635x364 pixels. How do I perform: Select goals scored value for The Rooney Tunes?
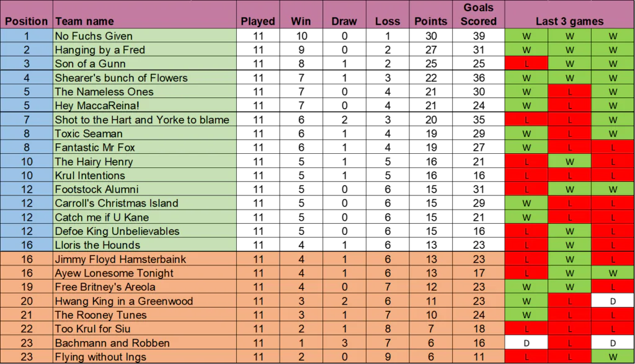click(478, 315)
